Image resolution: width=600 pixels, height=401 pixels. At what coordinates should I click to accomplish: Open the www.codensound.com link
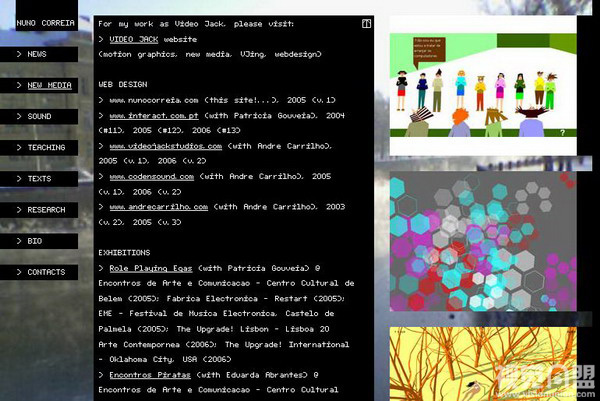151,177
